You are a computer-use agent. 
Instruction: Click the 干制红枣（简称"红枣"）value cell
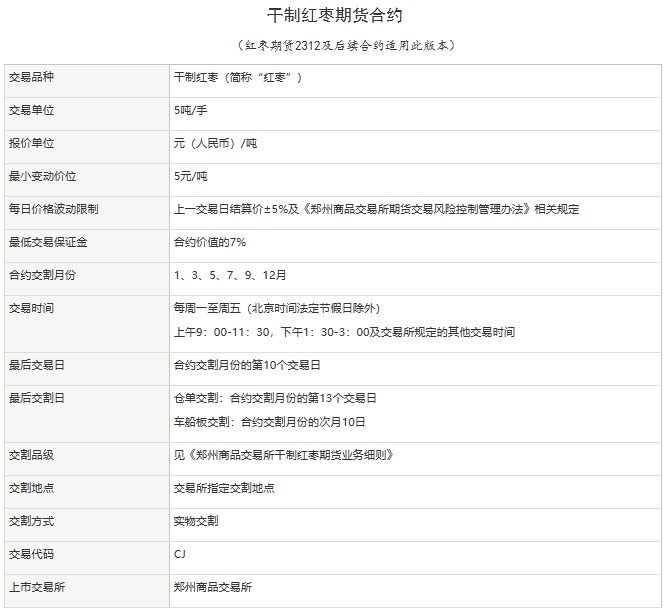237,77
